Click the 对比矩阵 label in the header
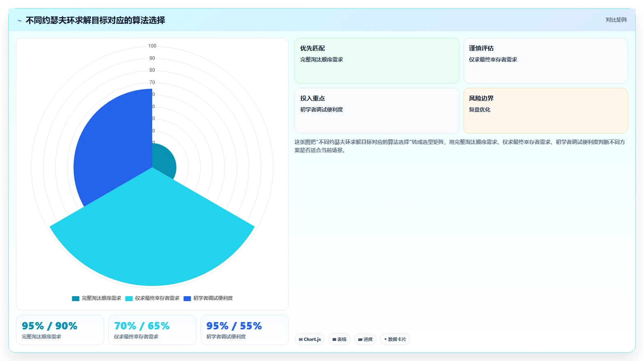 [616, 20]
